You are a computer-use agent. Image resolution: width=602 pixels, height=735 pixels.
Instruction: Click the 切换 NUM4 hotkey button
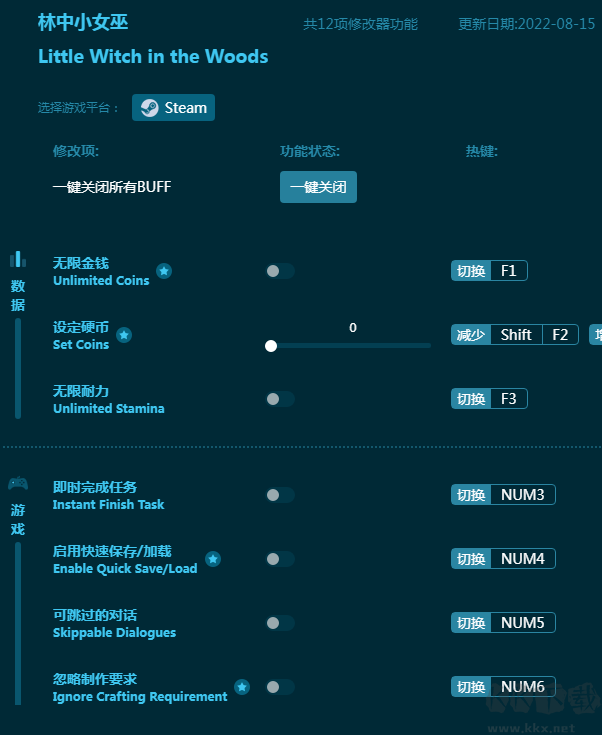click(503, 558)
